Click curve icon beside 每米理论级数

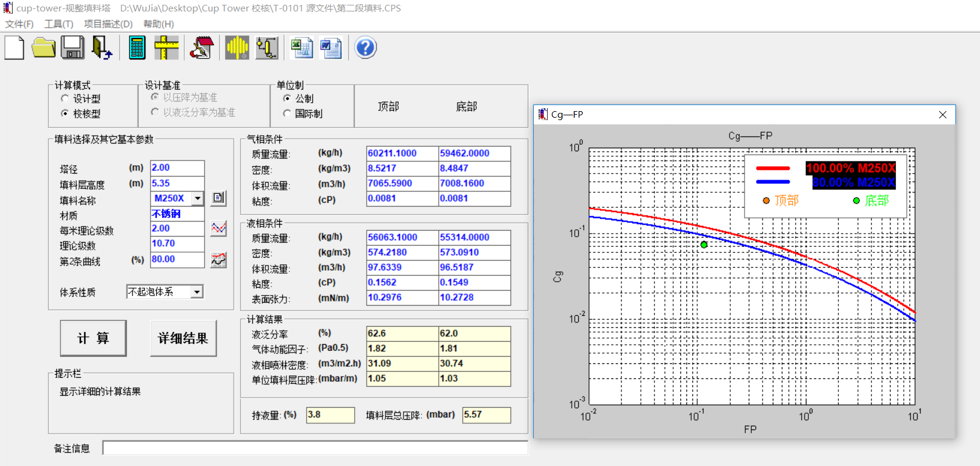point(219,228)
